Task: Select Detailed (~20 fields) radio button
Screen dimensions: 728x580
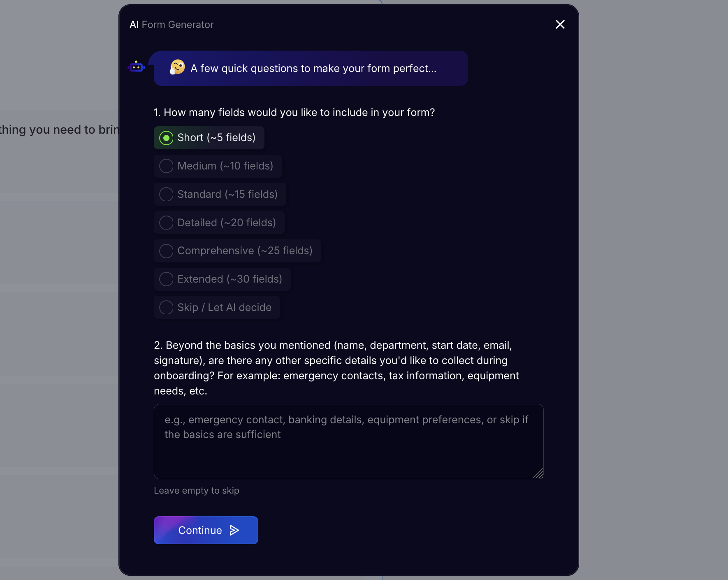Action: click(x=167, y=223)
